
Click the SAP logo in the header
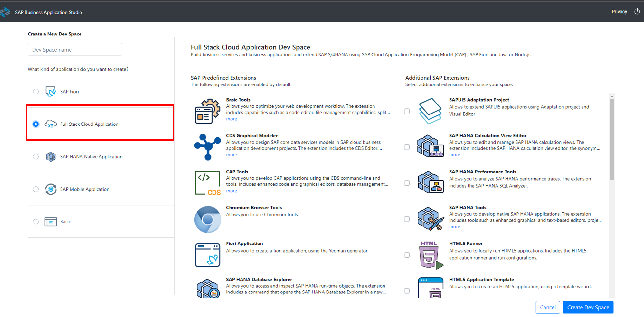click(x=5, y=11)
